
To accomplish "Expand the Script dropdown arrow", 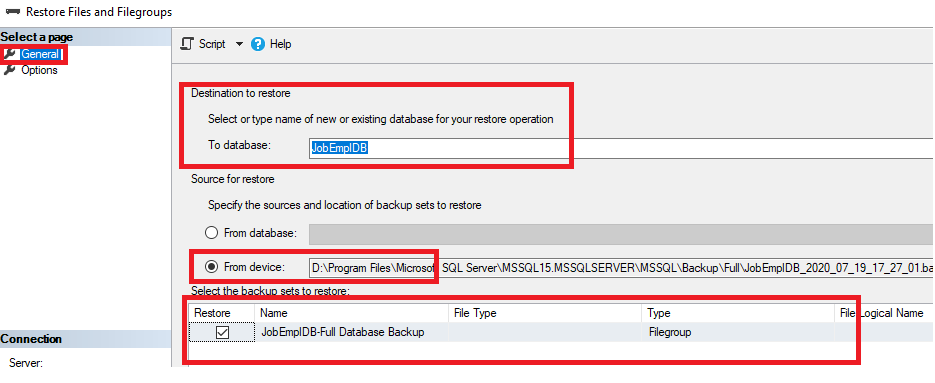I will (x=239, y=44).
